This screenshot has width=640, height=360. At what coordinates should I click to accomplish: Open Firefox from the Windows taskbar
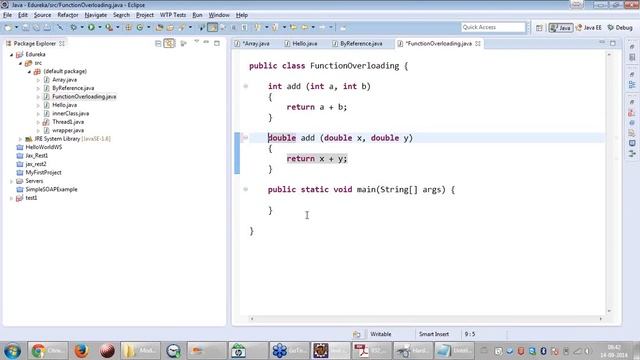coord(81,351)
